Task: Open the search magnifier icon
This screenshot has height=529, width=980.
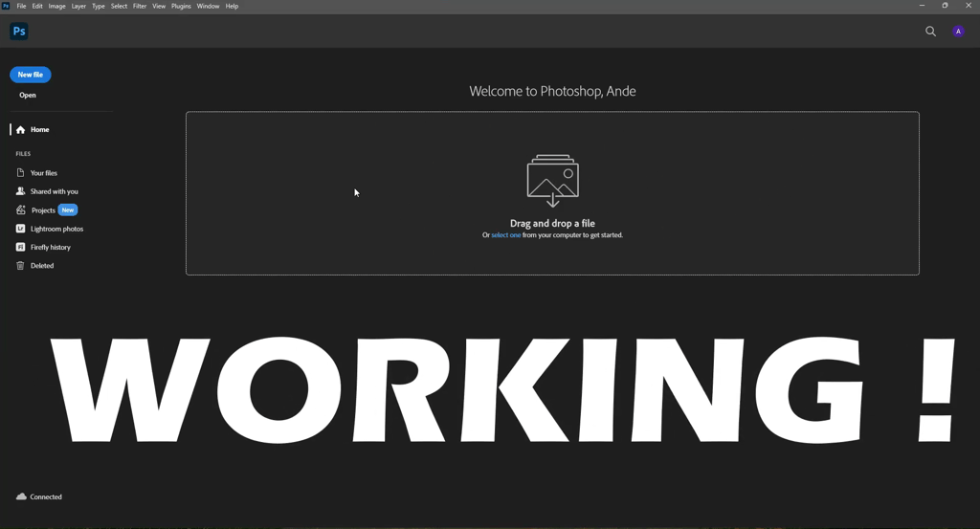Action: click(930, 32)
